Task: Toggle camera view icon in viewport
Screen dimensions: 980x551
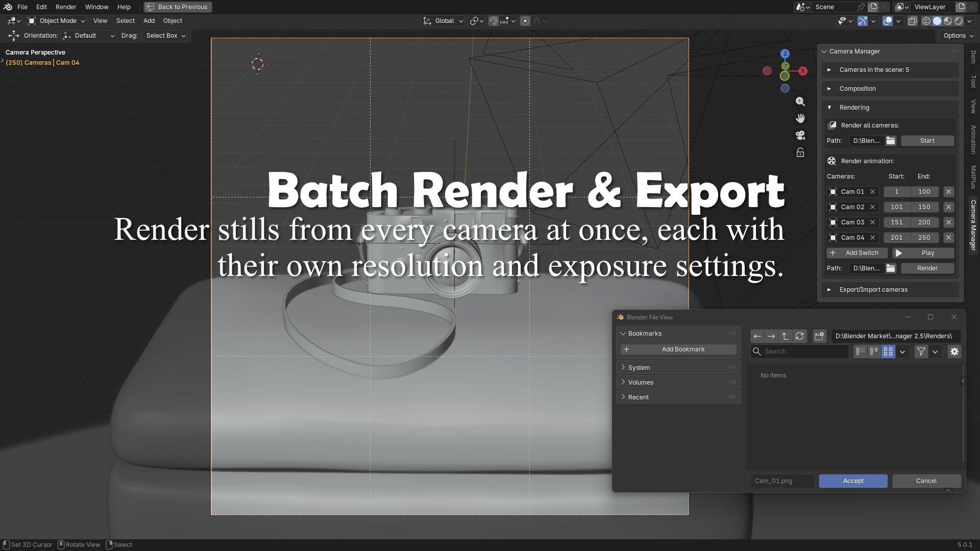Action: 800,135
